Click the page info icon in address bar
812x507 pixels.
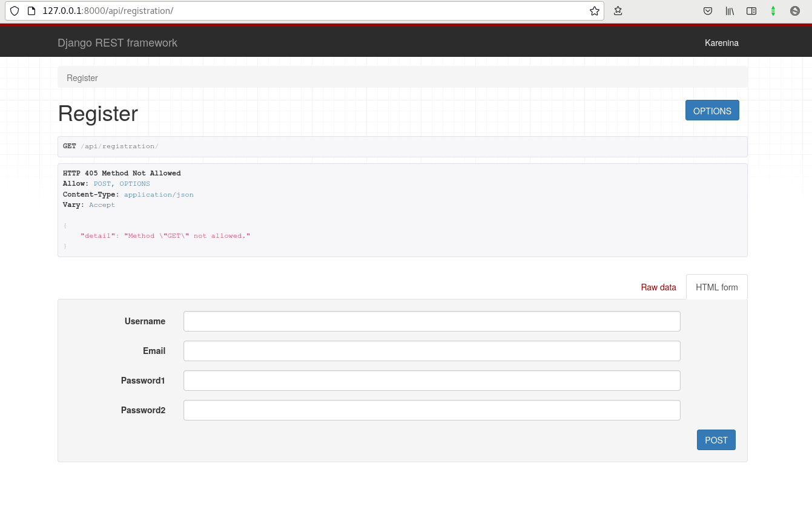[x=31, y=11]
